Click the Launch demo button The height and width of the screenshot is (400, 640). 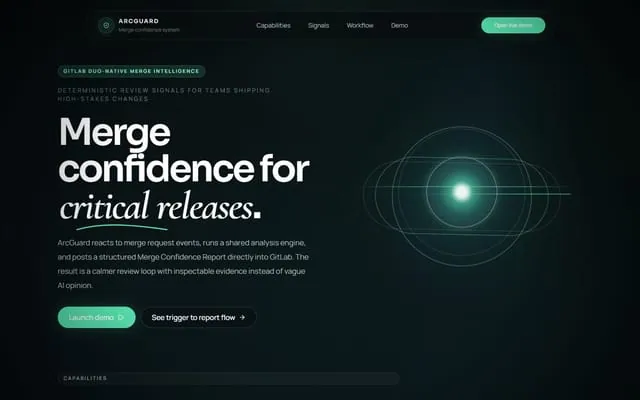coord(97,317)
